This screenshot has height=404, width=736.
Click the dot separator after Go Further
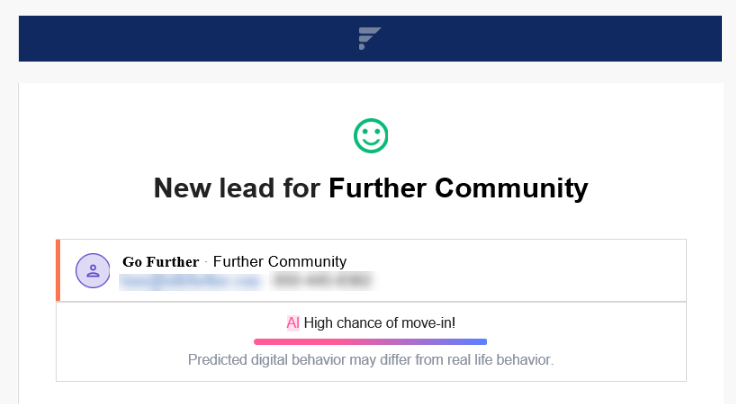click(206, 261)
